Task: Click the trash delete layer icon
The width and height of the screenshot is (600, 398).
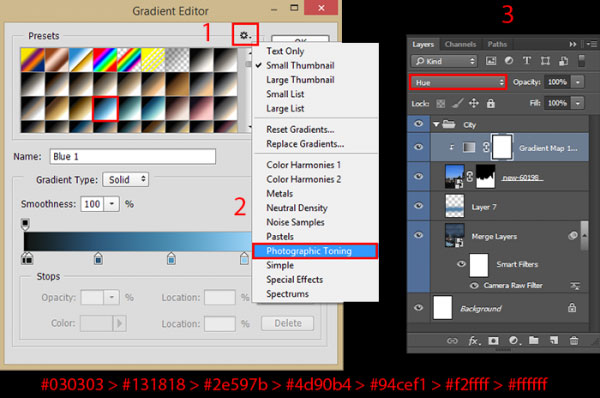Action: (x=574, y=340)
